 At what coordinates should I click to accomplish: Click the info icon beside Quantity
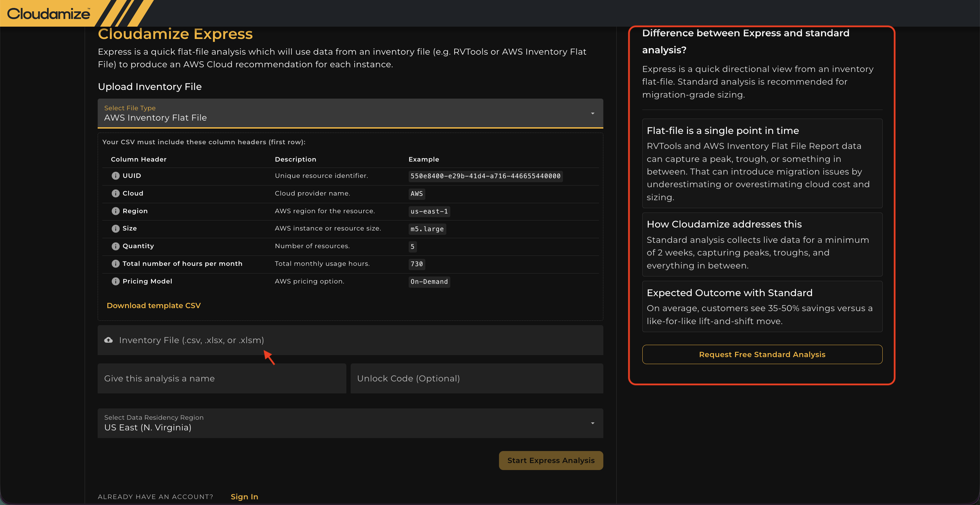click(x=115, y=246)
